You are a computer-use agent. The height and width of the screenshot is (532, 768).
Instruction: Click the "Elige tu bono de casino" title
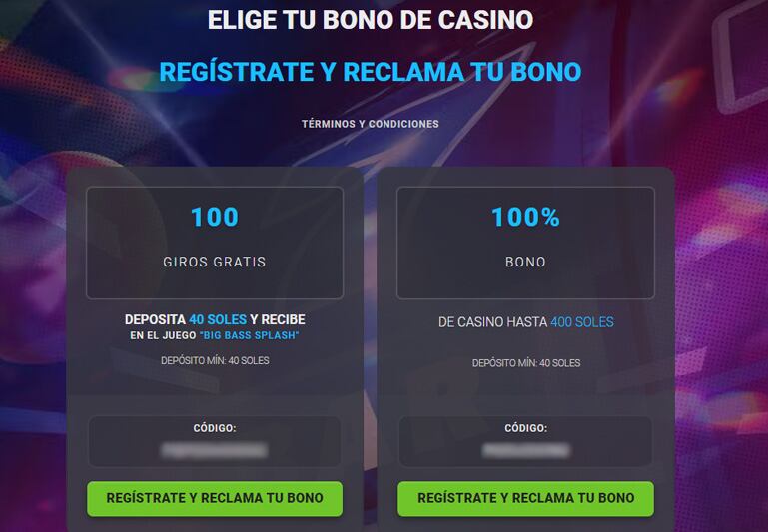(370, 20)
